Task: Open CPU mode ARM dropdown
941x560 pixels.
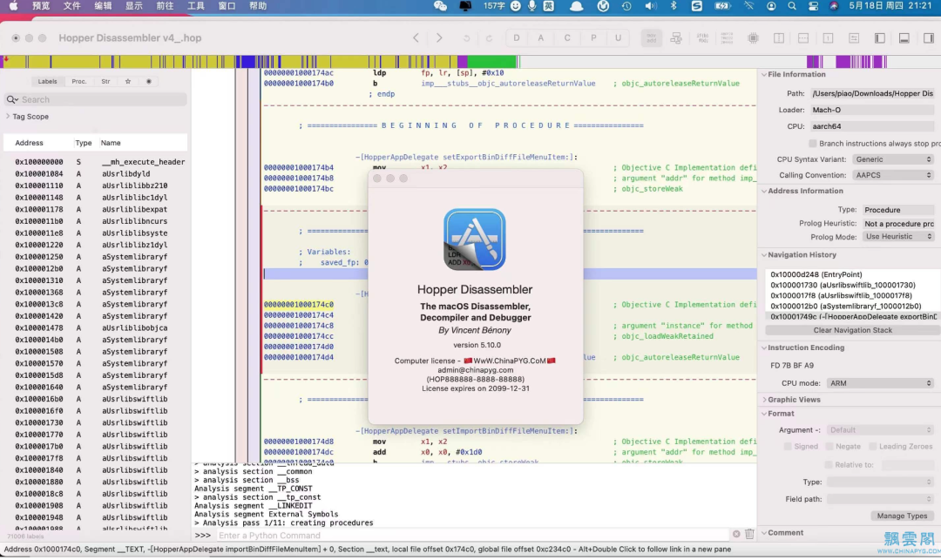Action: click(x=880, y=383)
